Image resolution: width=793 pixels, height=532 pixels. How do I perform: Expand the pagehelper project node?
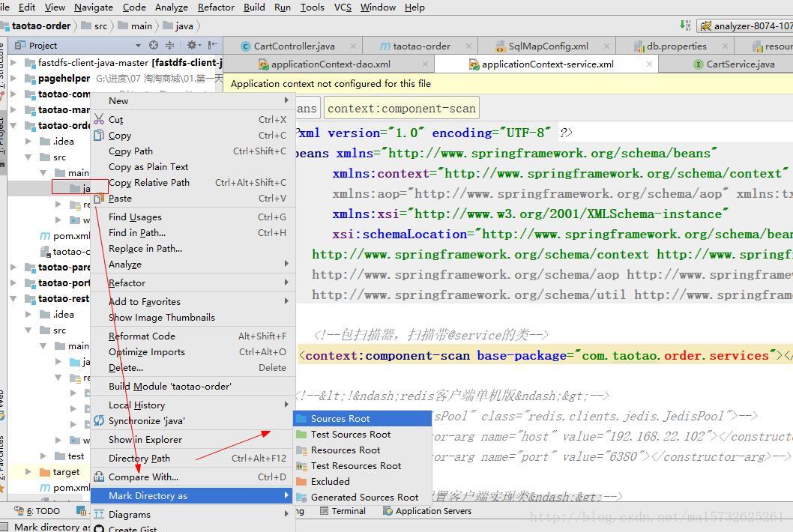pos(13,79)
